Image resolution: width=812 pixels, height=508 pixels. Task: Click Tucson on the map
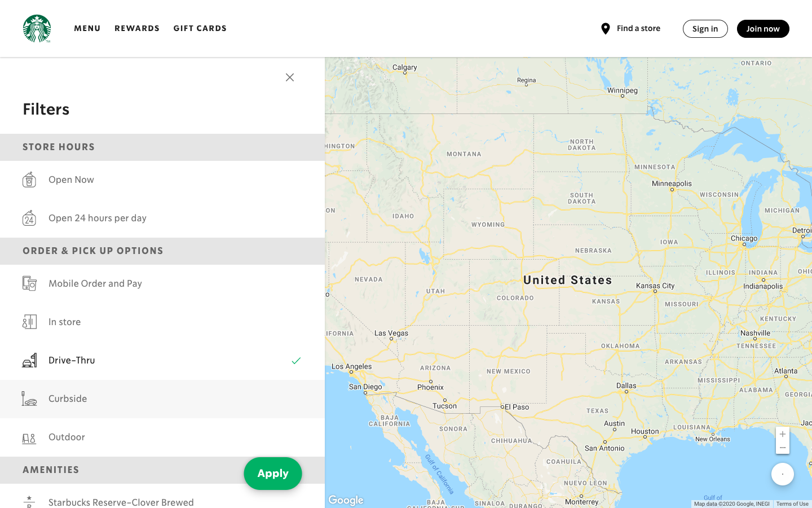(x=445, y=406)
